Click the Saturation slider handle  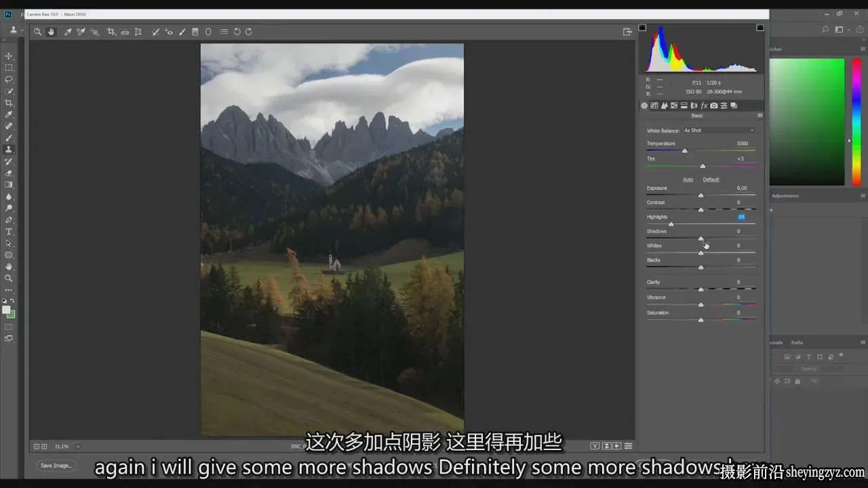click(701, 320)
